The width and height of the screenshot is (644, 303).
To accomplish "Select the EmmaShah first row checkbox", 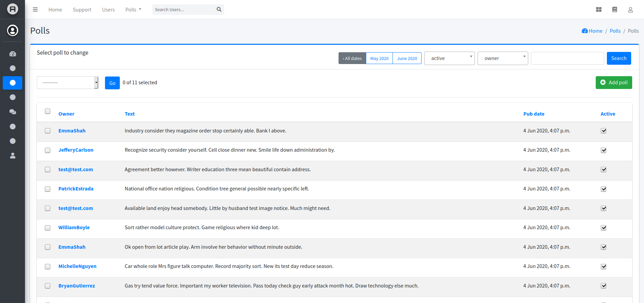I will 48,131.
